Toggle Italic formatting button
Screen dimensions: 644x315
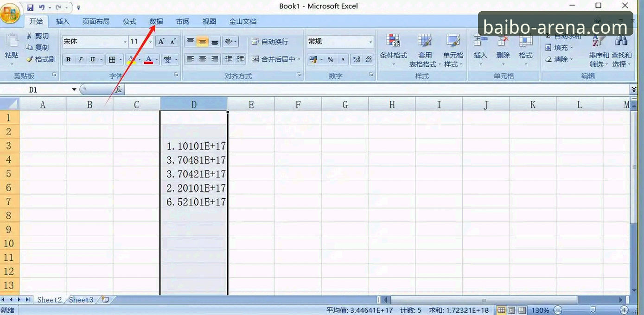pyautogui.click(x=81, y=59)
